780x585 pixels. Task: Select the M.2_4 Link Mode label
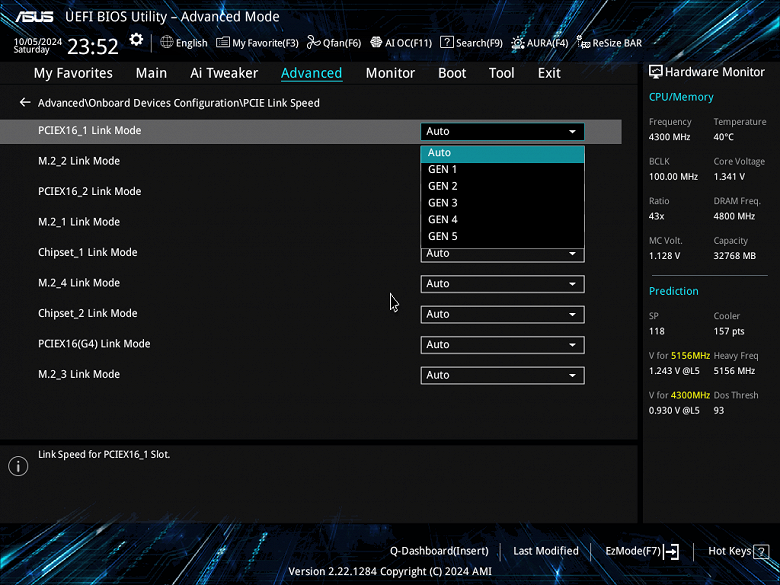point(79,283)
